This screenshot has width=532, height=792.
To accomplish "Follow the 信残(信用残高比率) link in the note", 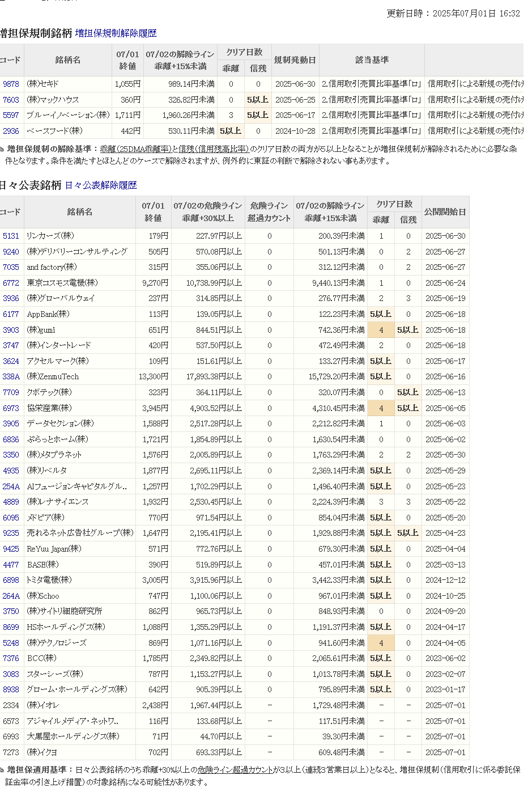I will (x=214, y=149).
